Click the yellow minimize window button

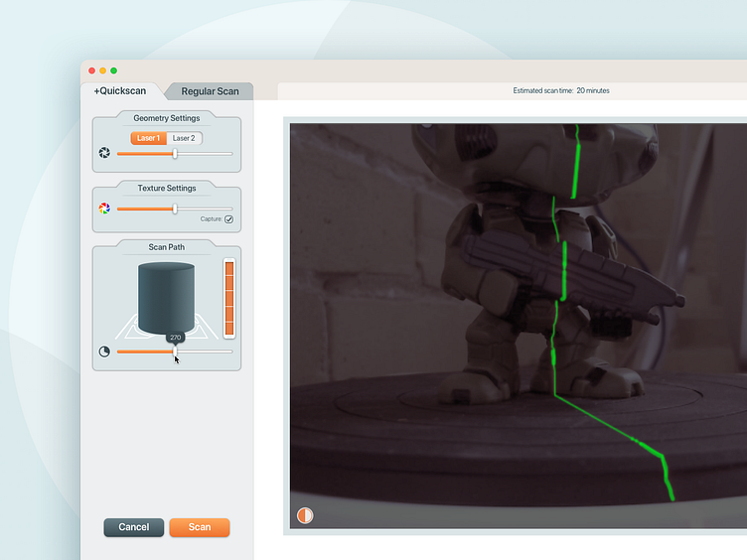click(x=102, y=70)
